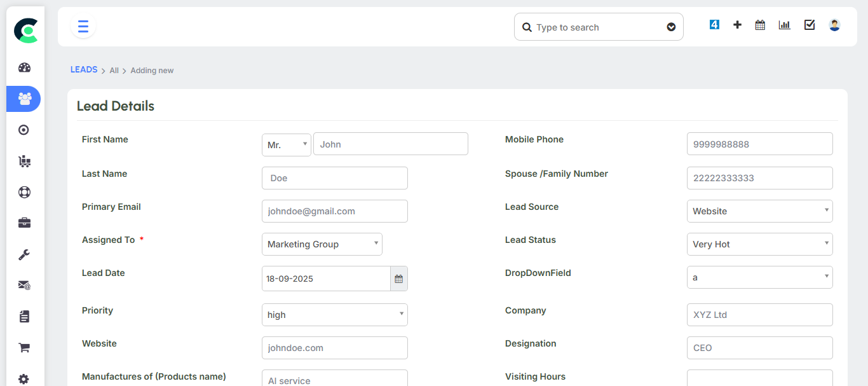The height and width of the screenshot is (386, 868).
Task: Click All in the breadcrumb trail
Action: 114,70
